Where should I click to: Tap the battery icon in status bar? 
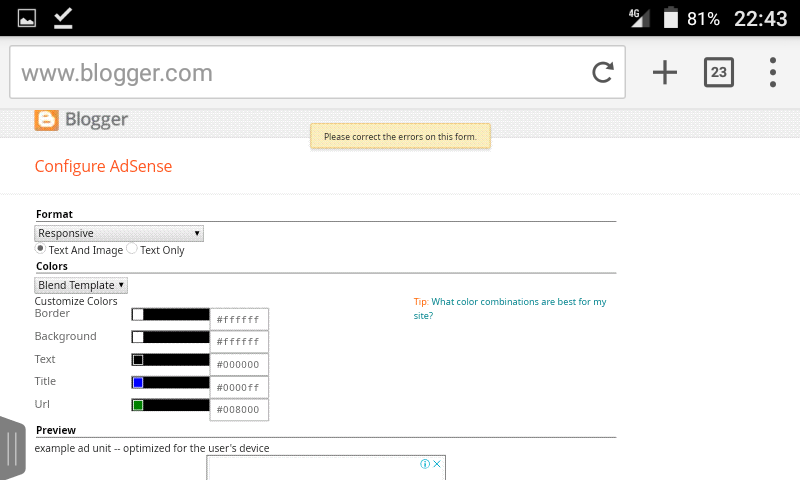coord(670,18)
